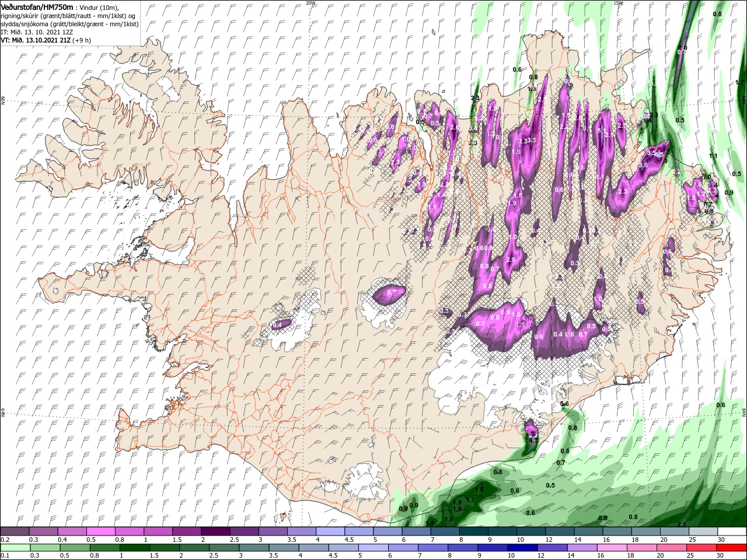The width and height of the screenshot is (747, 560).
Task: Select the 0.8 snow legend swatch
Action: tap(129, 531)
